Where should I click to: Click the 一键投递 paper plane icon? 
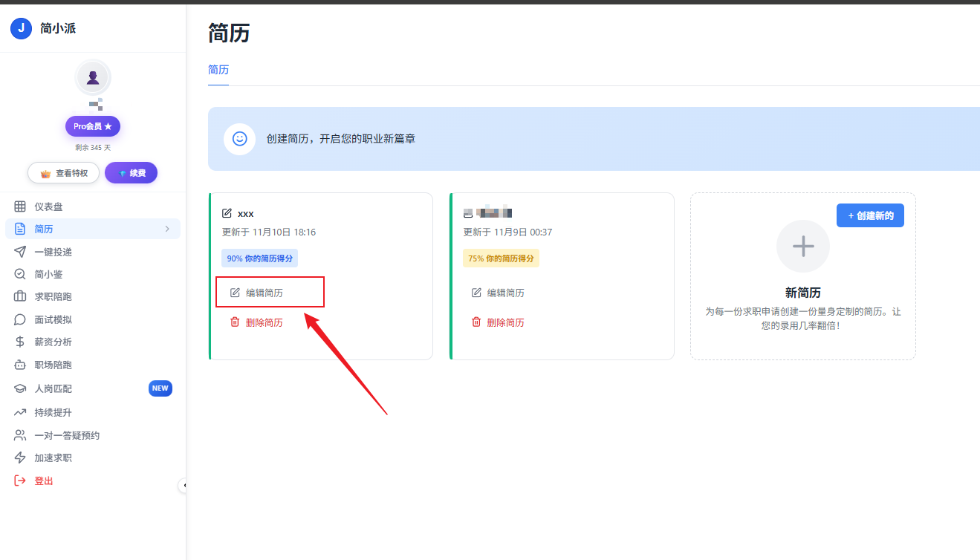tap(19, 252)
